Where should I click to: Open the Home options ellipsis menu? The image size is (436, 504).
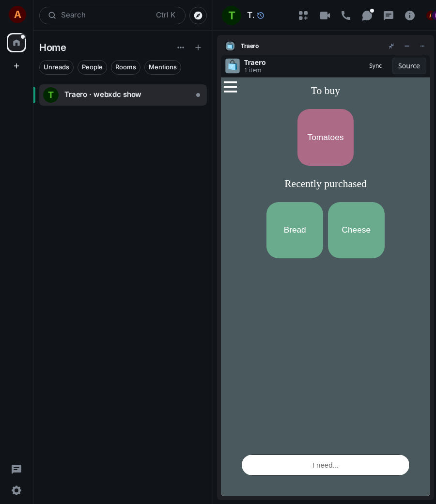tap(181, 47)
